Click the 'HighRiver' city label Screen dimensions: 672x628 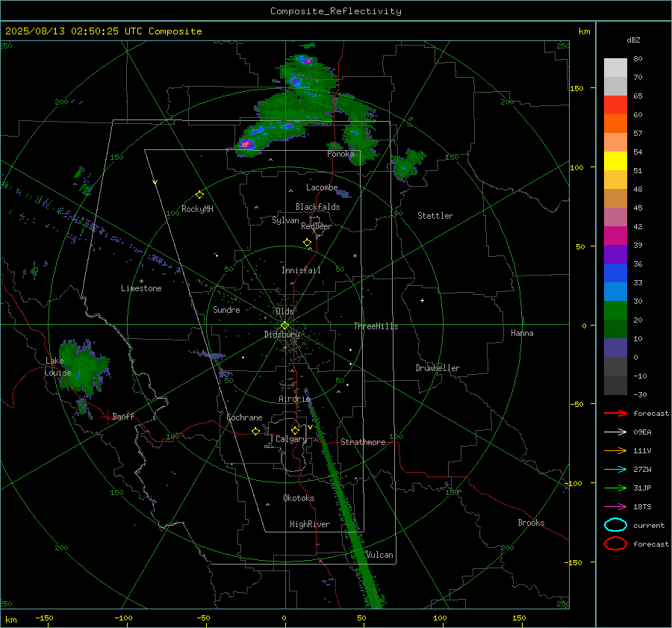[309, 524]
